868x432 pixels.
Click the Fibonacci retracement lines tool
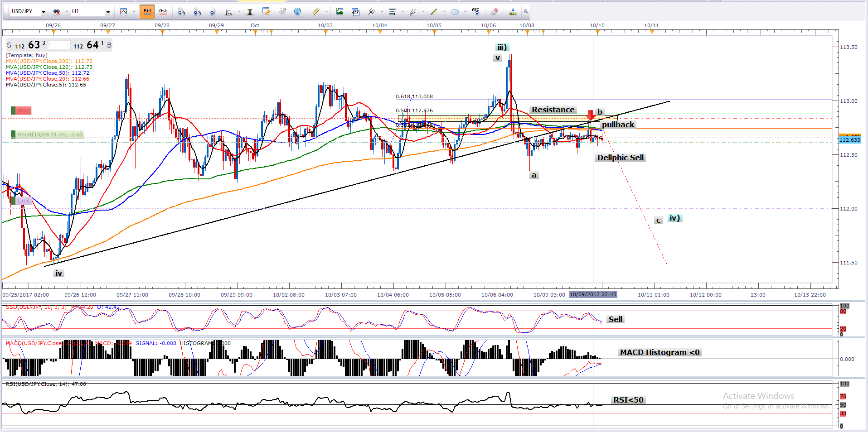(x=393, y=12)
